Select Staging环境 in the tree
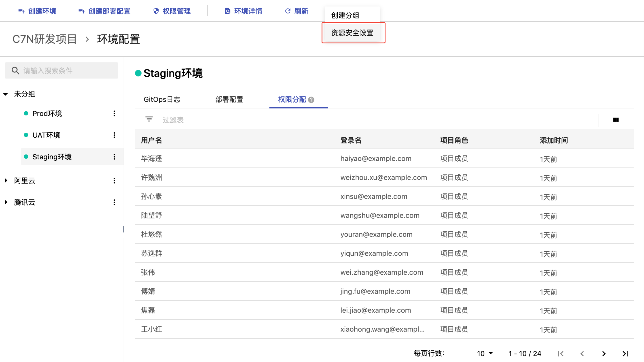This screenshot has width=644, height=362. 52,157
